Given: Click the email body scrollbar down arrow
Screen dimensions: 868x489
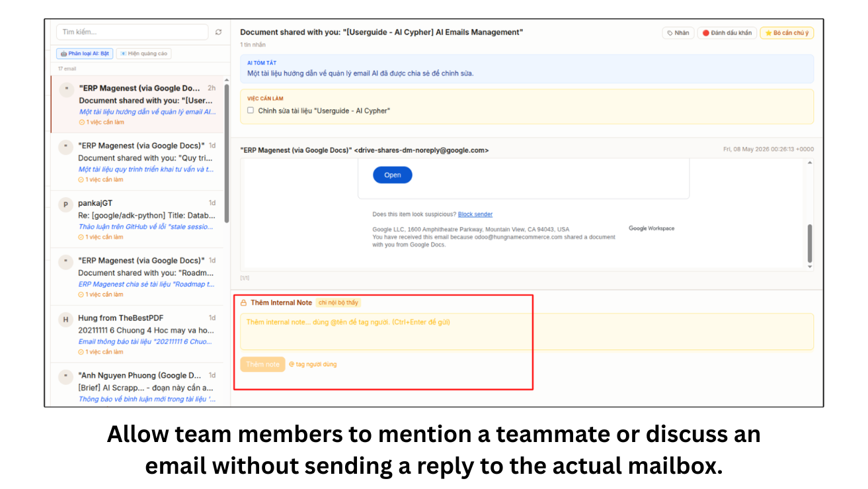Looking at the screenshot, I should click(x=810, y=266).
